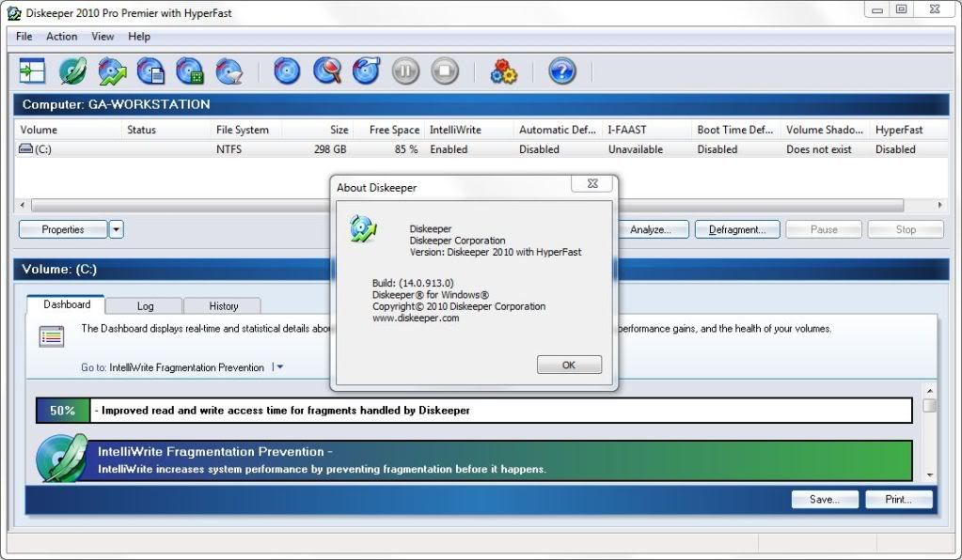Click the IntelliWrite feather toolbar icon

tap(72, 70)
